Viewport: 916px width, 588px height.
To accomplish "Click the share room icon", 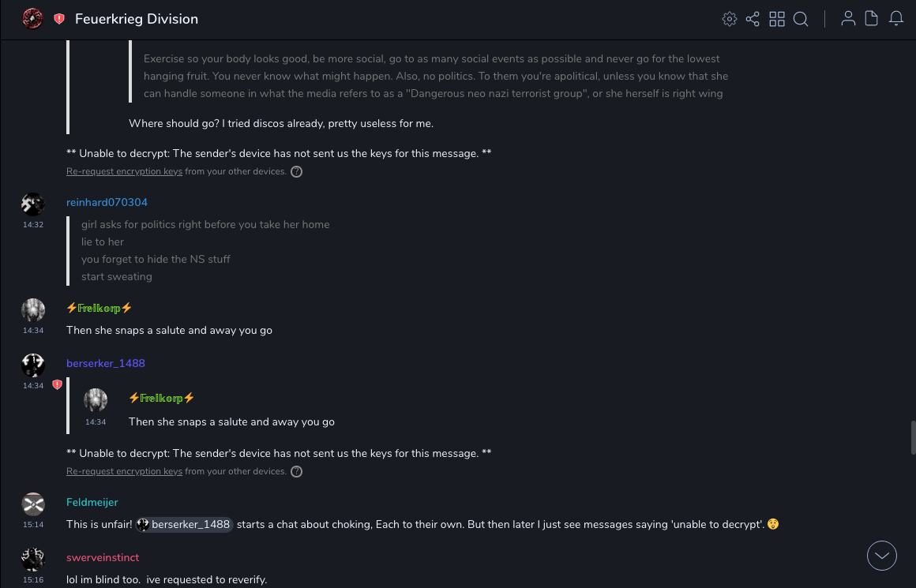I will 753,19.
